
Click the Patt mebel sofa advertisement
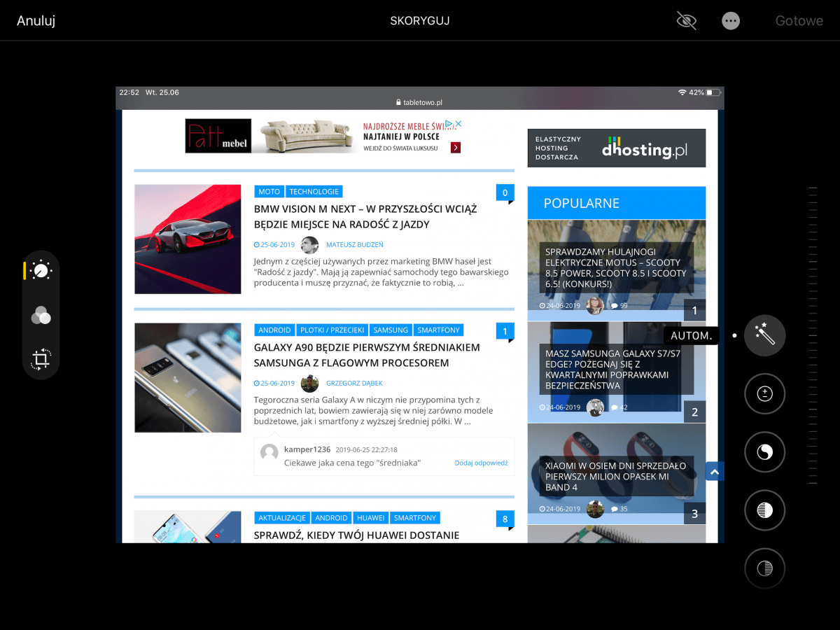point(323,136)
